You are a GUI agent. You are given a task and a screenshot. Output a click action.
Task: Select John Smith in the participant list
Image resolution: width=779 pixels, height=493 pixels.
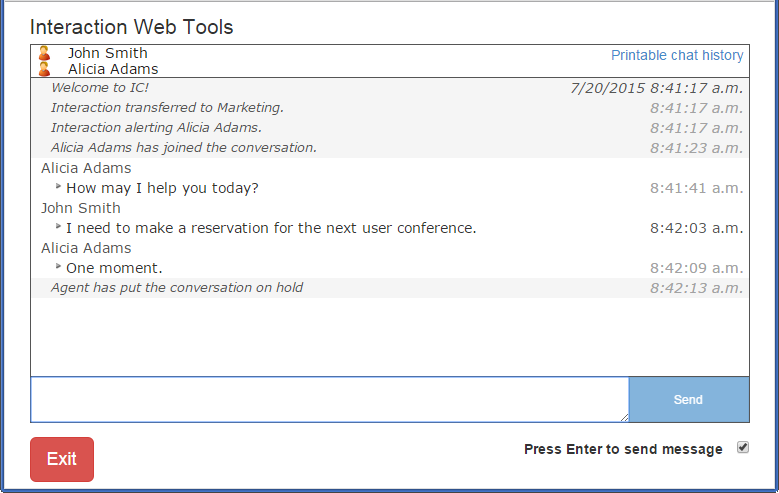[x=107, y=54]
